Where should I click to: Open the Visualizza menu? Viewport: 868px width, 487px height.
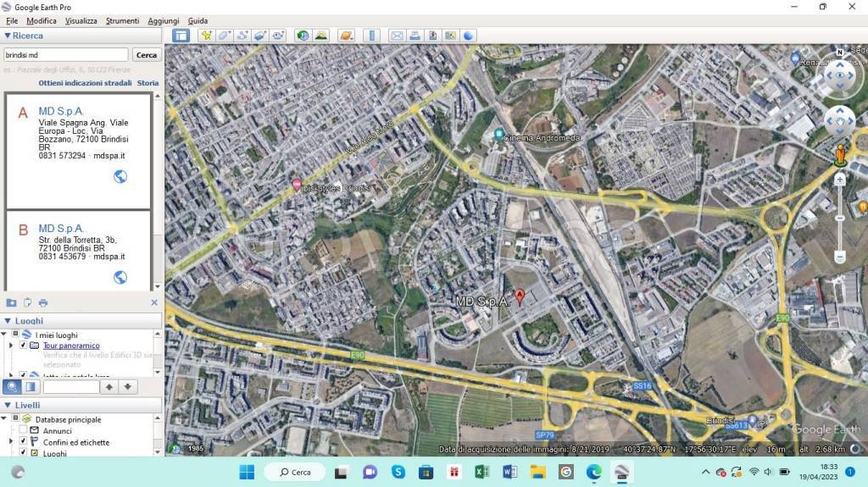[81, 20]
